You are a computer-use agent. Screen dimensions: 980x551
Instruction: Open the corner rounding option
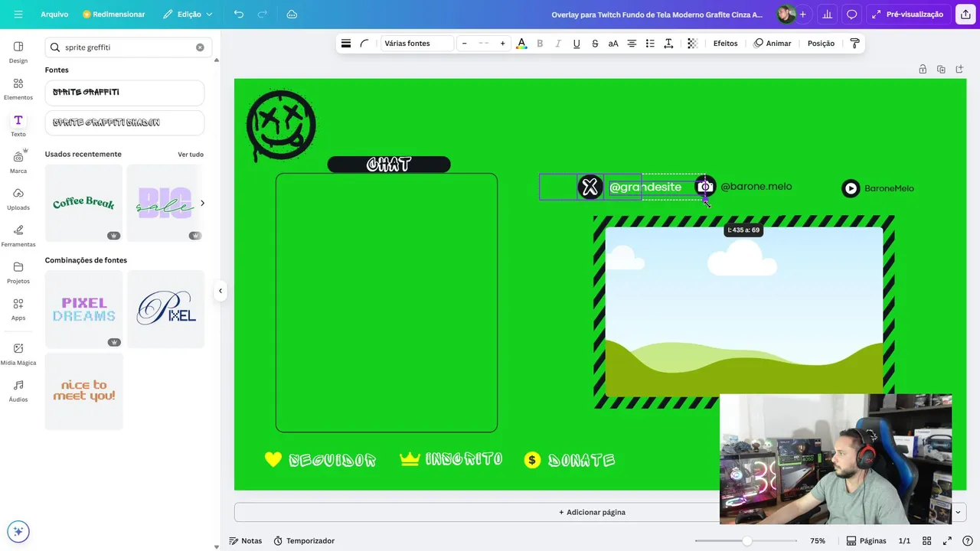coord(364,44)
